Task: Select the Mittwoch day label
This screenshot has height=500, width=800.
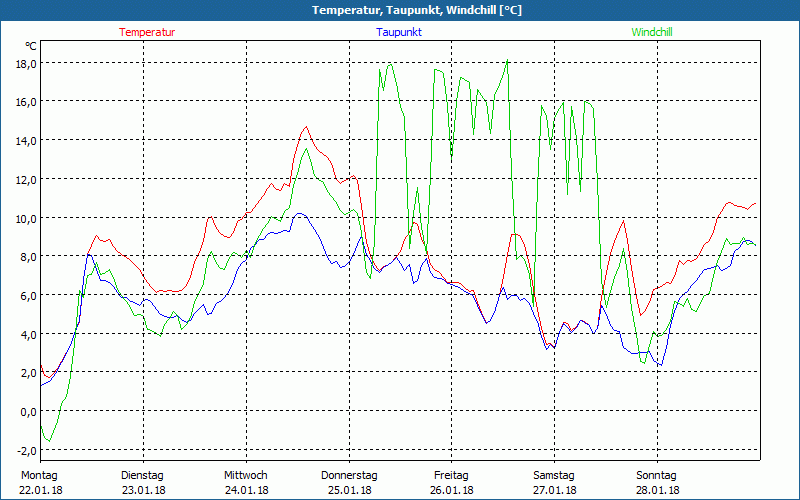Action: click(246, 475)
